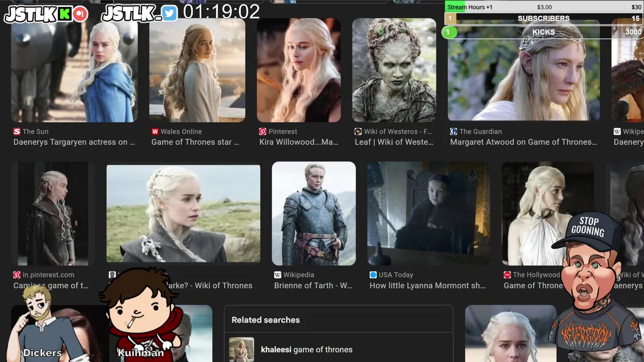Click 'Game of Thrones star ...' title link
The image size is (644, 362).
coord(195,142)
